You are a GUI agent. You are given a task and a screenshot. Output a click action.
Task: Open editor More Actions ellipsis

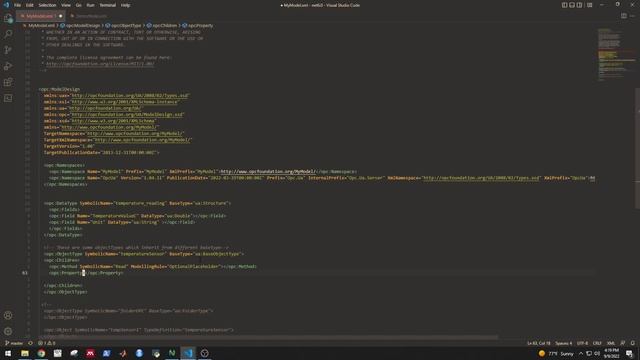click(632, 16)
